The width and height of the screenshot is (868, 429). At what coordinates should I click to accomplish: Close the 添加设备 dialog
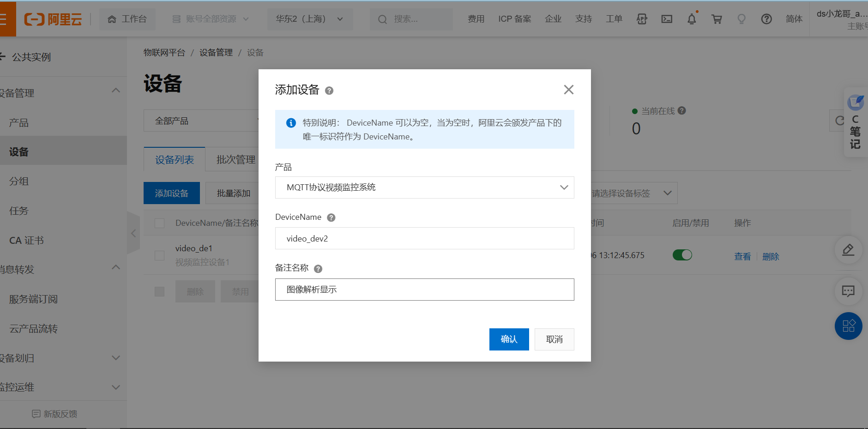pos(568,90)
